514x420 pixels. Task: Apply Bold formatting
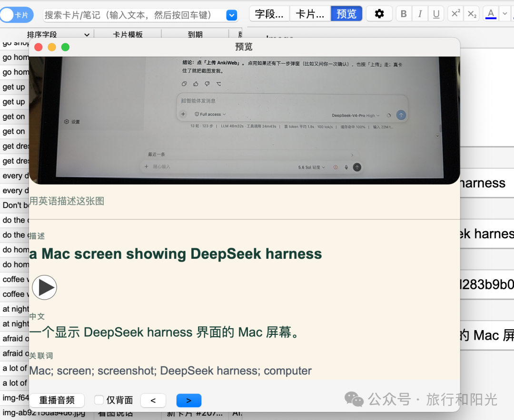coord(404,14)
